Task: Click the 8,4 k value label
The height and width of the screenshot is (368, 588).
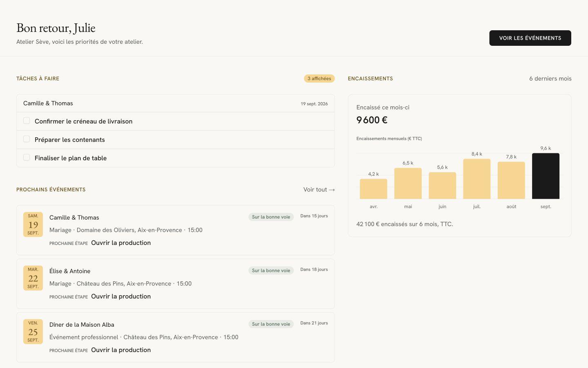Action: click(477, 154)
